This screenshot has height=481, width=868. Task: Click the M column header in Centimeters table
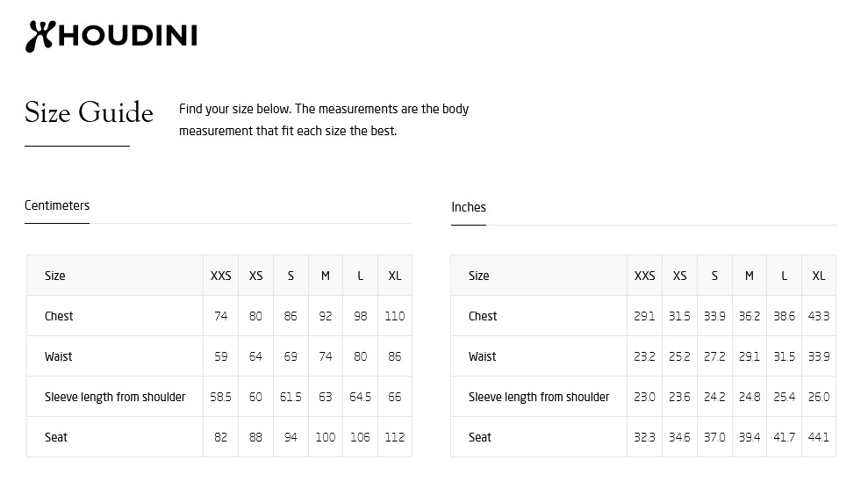326,276
